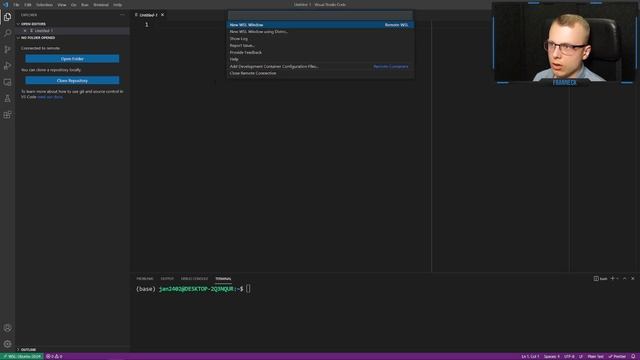Open the Manage gear icon
The height and width of the screenshot is (360, 640).
(7, 344)
